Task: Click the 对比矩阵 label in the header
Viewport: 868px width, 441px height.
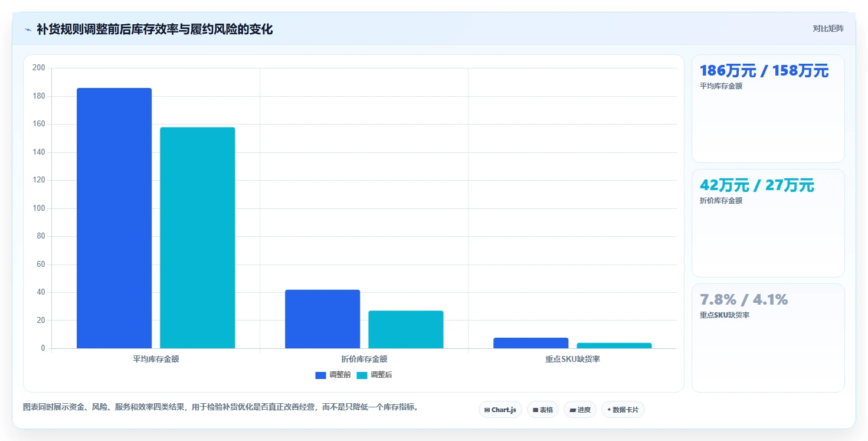Action: [x=828, y=29]
